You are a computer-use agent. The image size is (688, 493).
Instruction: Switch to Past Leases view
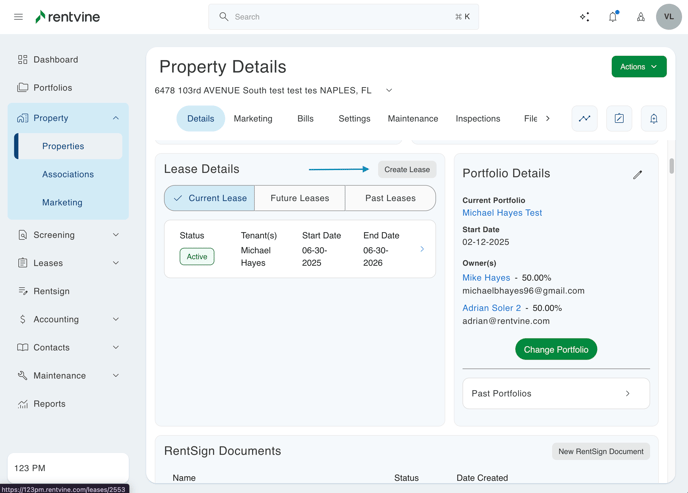click(x=390, y=198)
